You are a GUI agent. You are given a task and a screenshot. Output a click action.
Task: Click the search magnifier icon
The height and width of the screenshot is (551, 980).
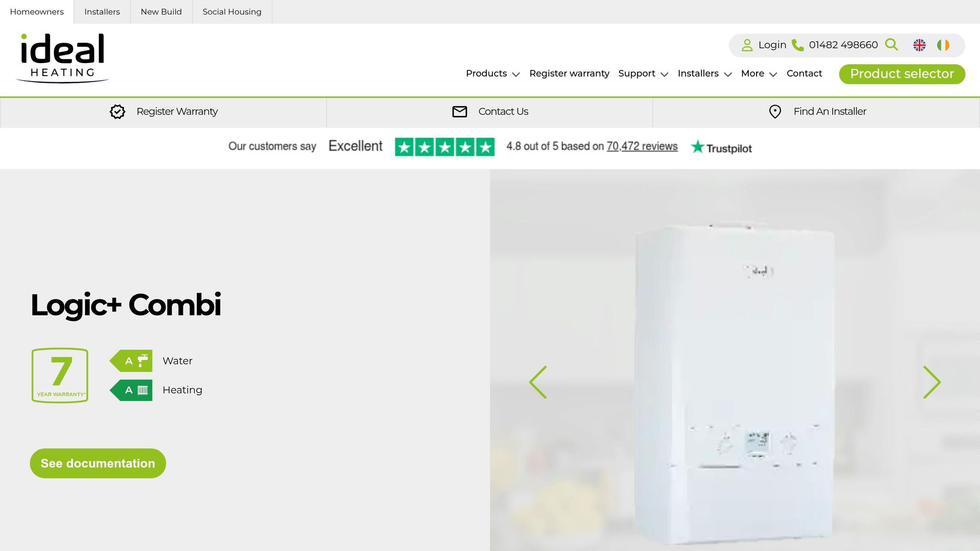point(891,44)
